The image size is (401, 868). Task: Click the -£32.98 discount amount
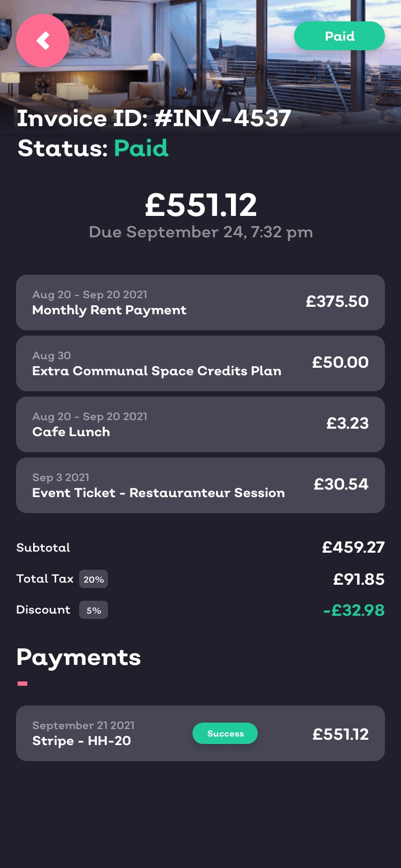tap(353, 610)
